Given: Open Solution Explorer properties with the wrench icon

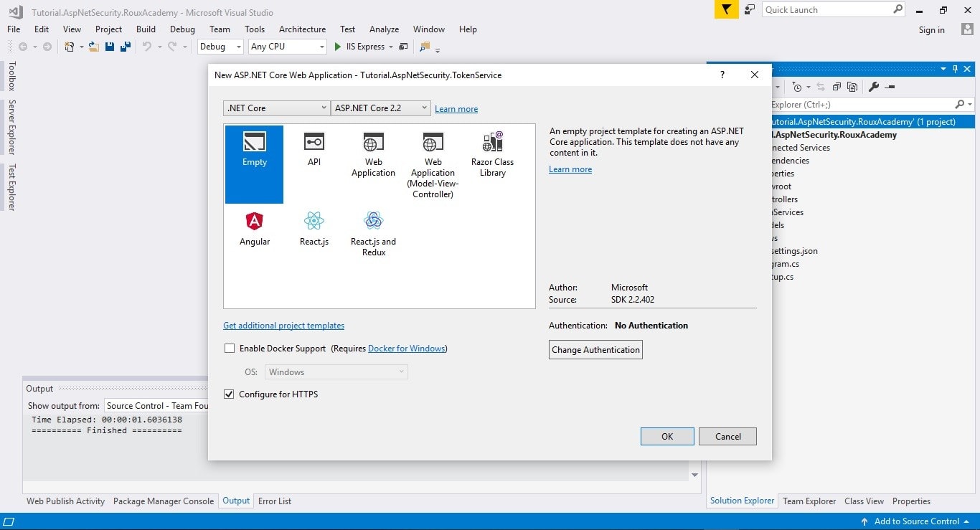Looking at the screenshot, I should (x=874, y=86).
